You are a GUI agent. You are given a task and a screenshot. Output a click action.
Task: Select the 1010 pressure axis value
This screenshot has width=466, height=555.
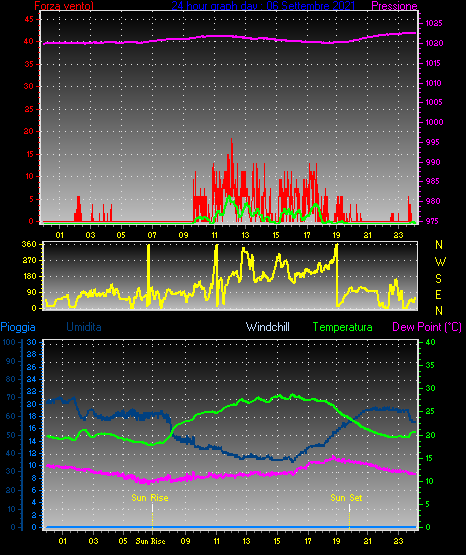(434, 83)
